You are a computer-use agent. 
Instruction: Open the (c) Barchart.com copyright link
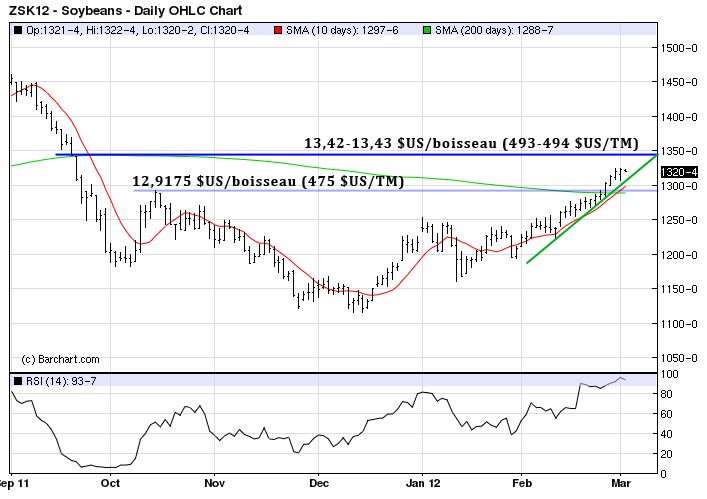(61, 359)
